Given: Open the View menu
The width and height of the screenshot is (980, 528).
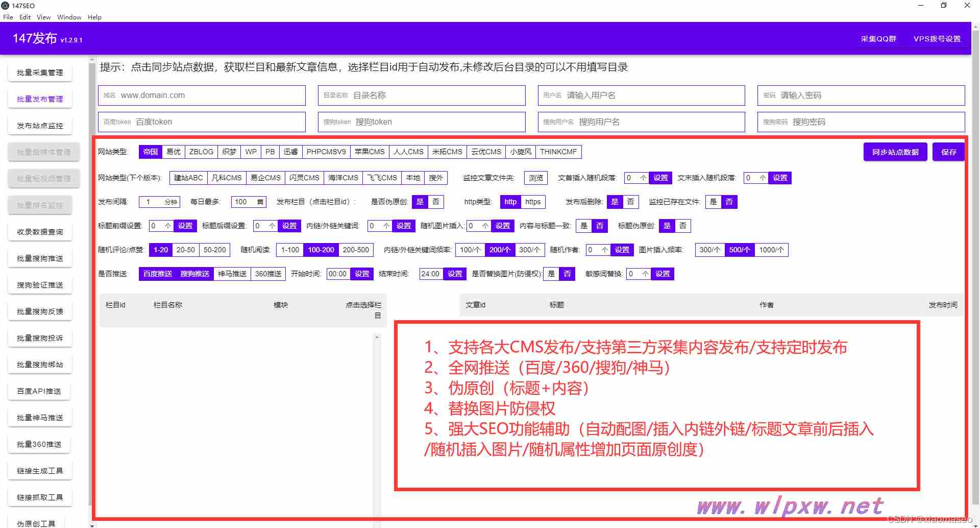Looking at the screenshot, I should (43, 17).
